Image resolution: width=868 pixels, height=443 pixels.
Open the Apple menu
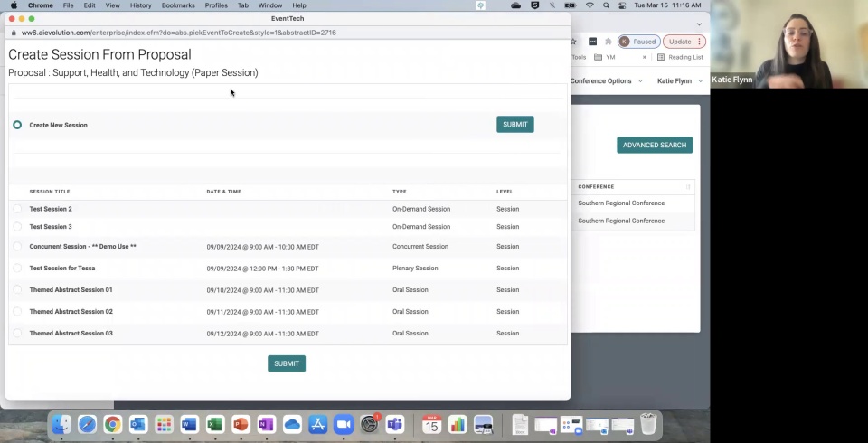pos(14,5)
